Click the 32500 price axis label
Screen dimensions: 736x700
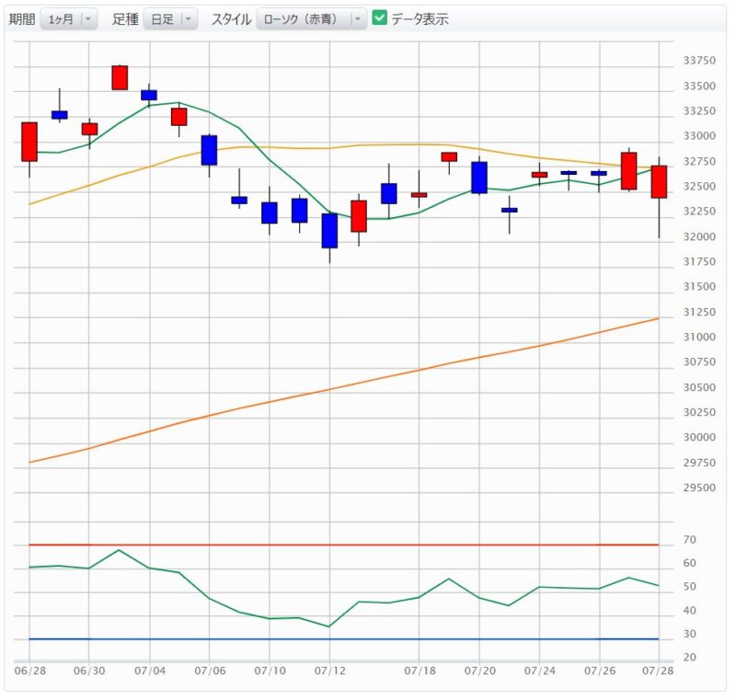pos(699,186)
